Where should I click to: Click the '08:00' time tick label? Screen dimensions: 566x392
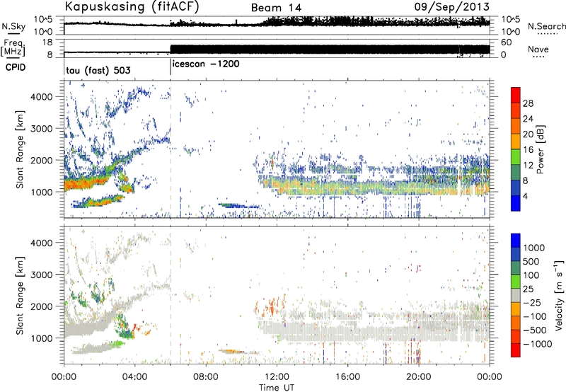click(206, 377)
